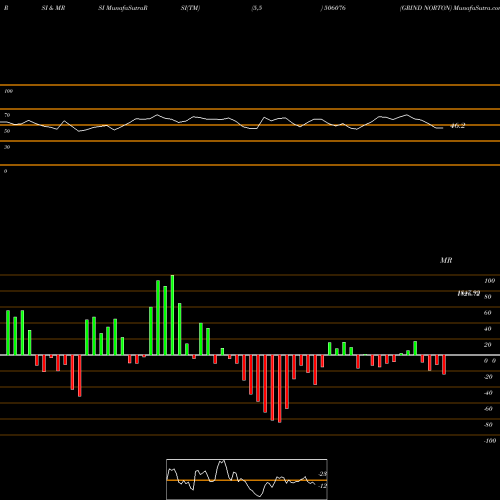This screenshot has width=500, height=500.
Task: Click the -12 label in mini chart
Action: [x=322, y=486]
